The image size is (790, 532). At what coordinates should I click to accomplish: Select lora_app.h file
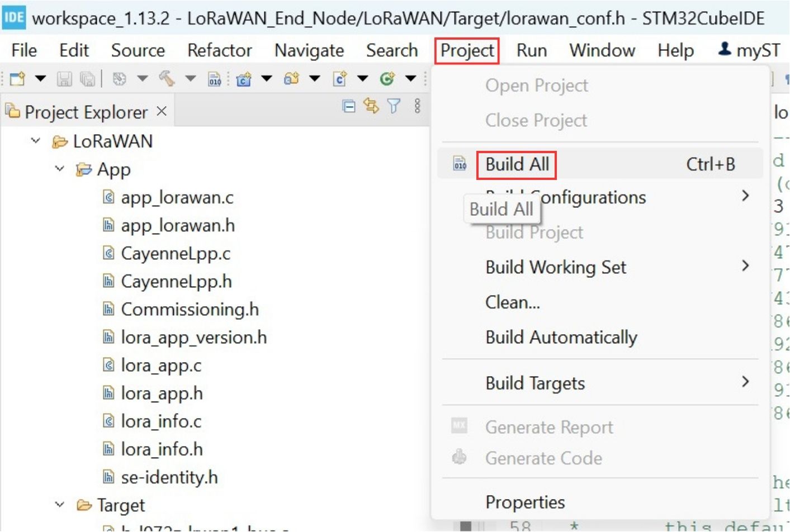[x=162, y=393]
